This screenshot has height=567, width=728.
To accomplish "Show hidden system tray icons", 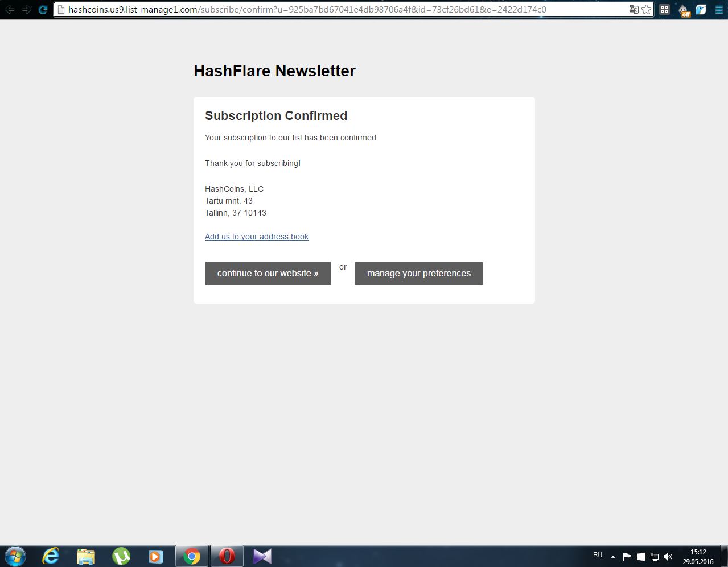I will (613, 557).
